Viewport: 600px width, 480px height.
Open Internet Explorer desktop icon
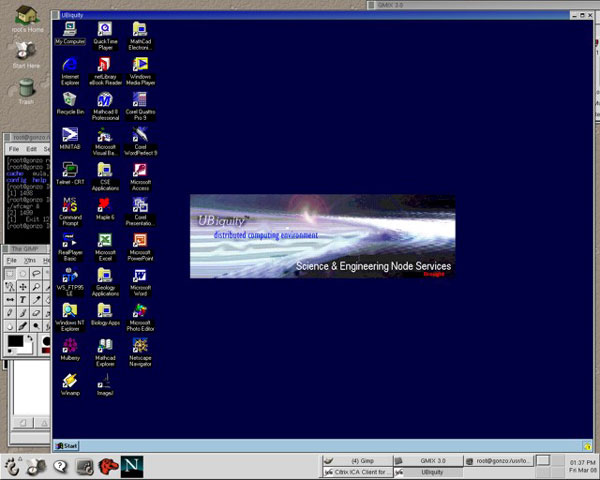[x=70, y=71]
